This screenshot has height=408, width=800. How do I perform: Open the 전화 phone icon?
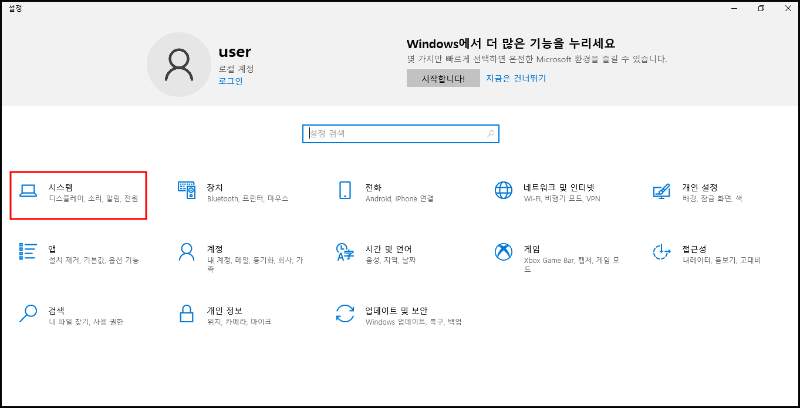(x=345, y=190)
